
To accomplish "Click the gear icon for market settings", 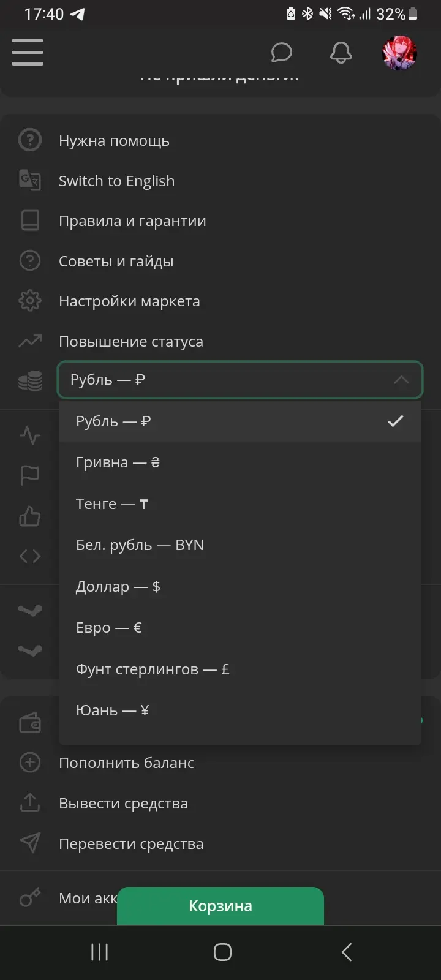I will pos(29,301).
